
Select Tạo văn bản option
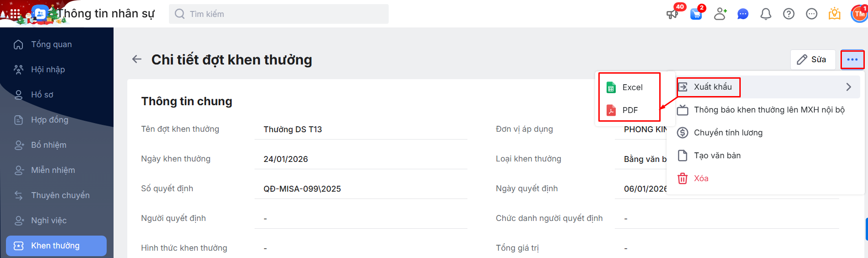pyautogui.click(x=717, y=156)
